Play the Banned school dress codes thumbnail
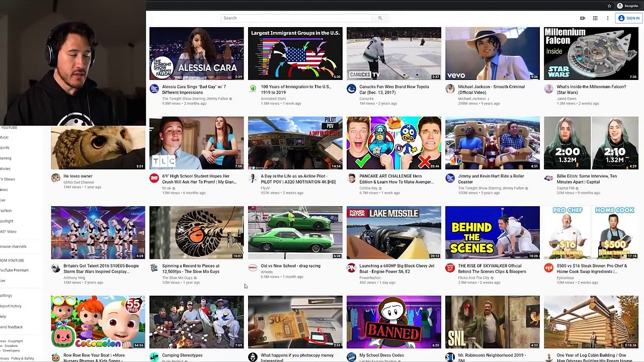This screenshot has width=644, height=362. click(x=394, y=322)
